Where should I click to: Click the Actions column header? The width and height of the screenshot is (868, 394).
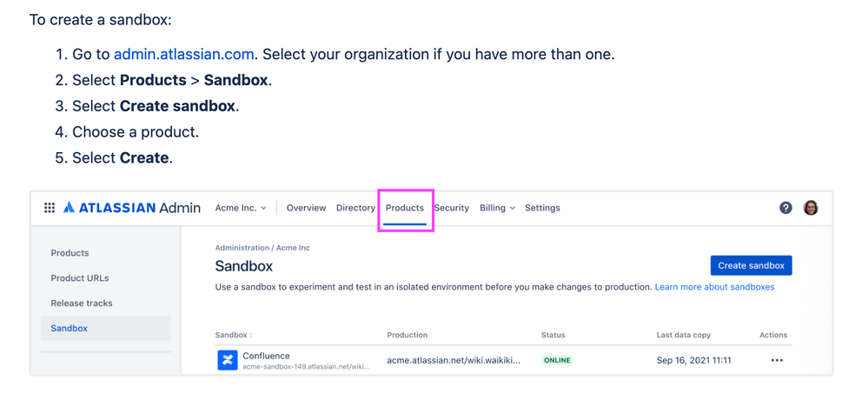click(773, 335)
